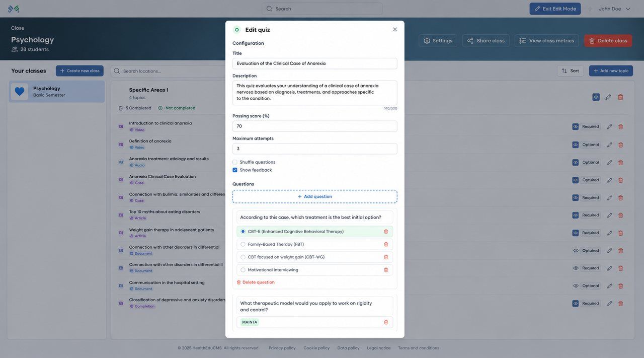
Task: Select Family-Based Therapy radio option
Action: [243, 244]
